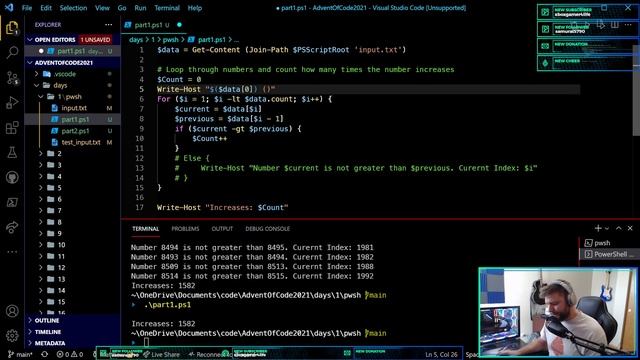This screenshot has height=360, width=640.
Task: Show additional views via ellipsis in activity bar
Action: [12, 252]
